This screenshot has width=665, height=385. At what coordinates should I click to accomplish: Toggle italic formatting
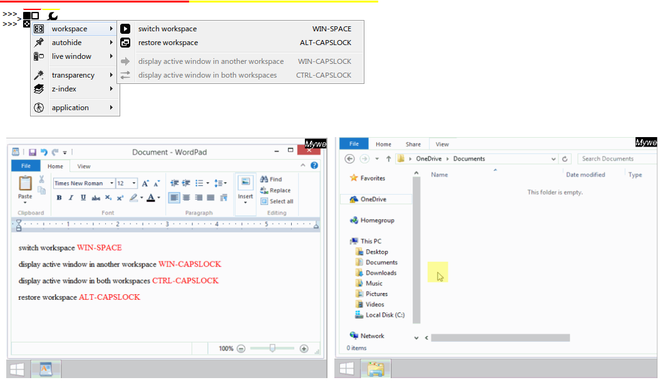coord(71,198)
